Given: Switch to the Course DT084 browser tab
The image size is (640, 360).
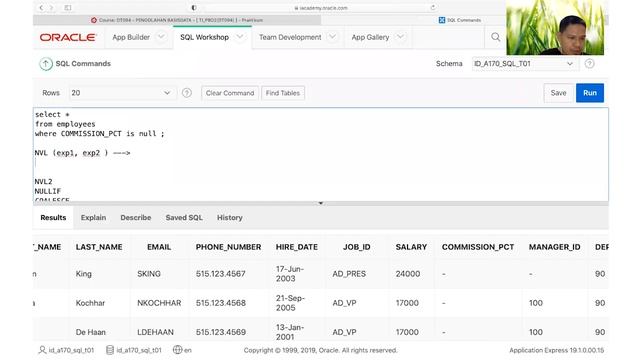Looking at the screenshot, I should coord(177,20).
